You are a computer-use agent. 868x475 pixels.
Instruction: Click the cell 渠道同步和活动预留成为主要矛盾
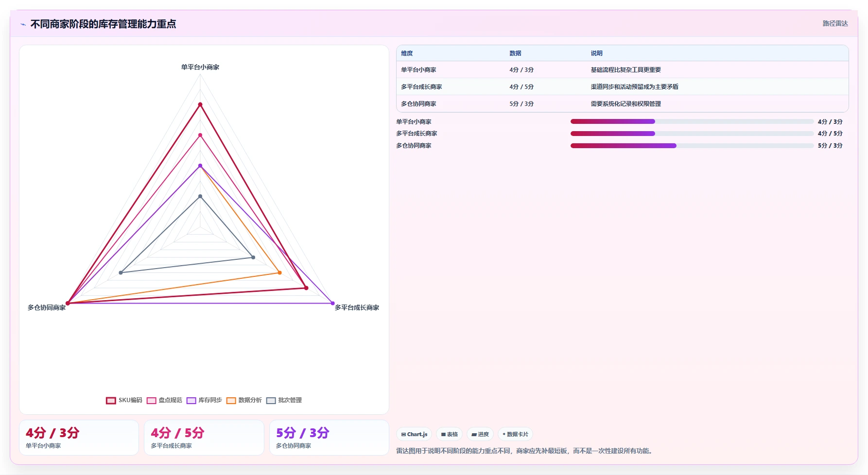click(634, 87)
